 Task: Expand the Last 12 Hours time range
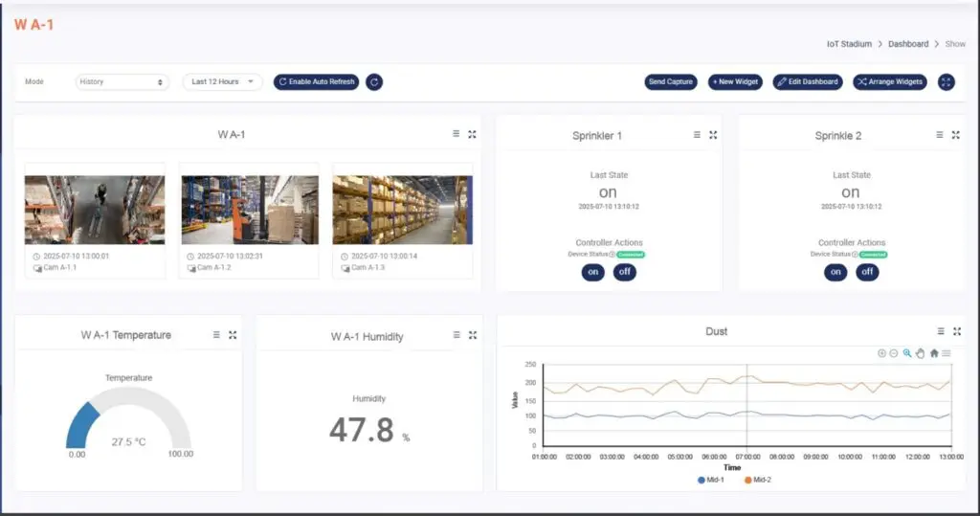click(222, 82)
